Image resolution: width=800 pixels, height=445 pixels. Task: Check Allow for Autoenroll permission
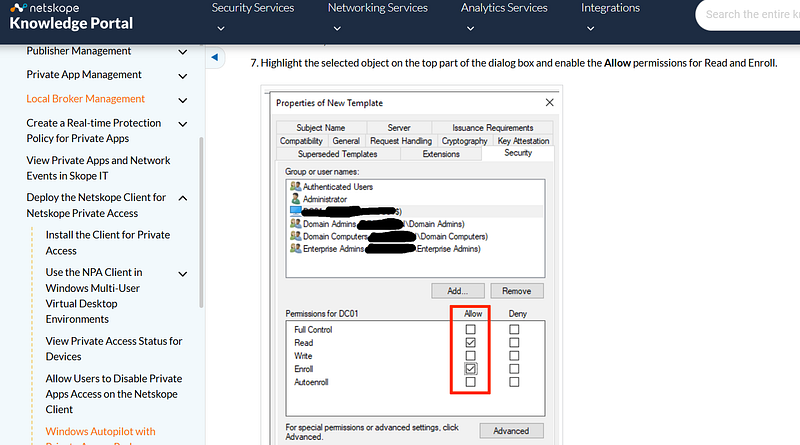click(x=470, y=382)
